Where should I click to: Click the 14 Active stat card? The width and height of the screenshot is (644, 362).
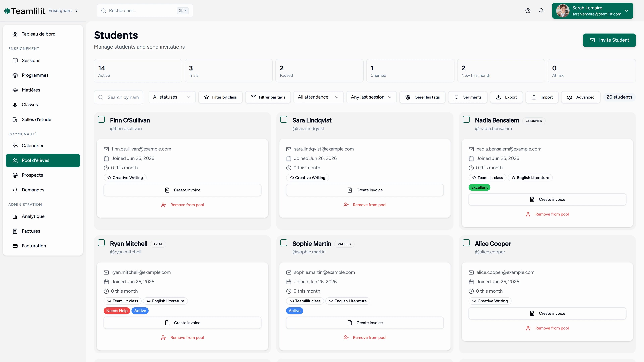(x=138, y=71)
